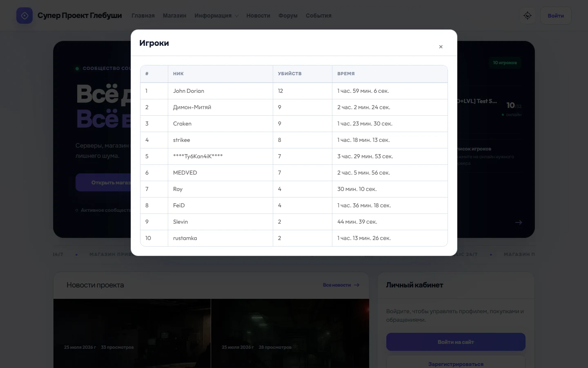This screenshot has width=588, height=368.
Task: Open the Главная menu item
Action: (x=143, y=16)
